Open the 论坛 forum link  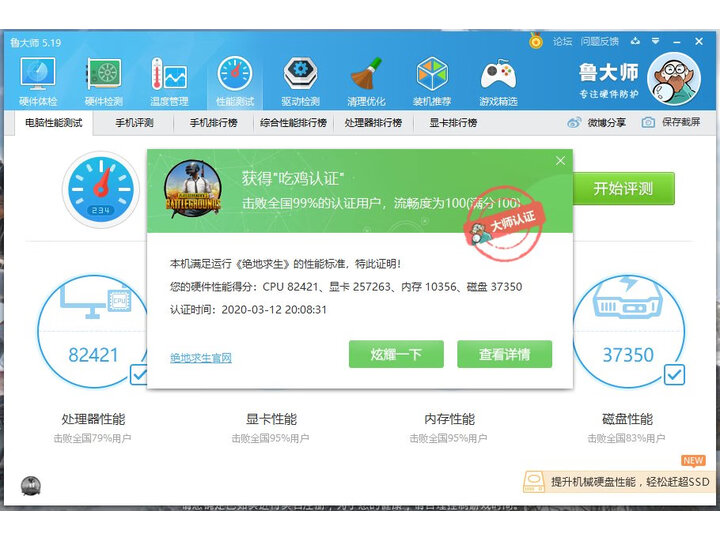pyautogui.click(x=562, y=41)
